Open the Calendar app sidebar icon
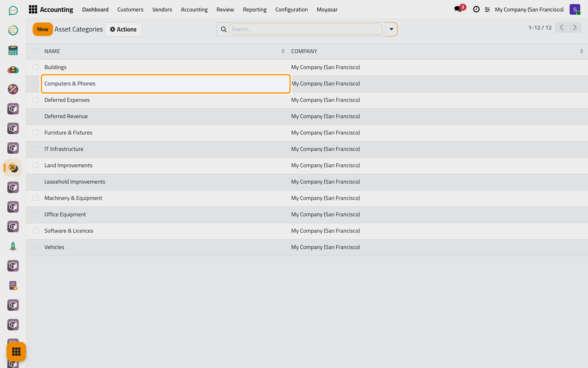The height and width of the screenshot is (368, 588). coord(13,50)
